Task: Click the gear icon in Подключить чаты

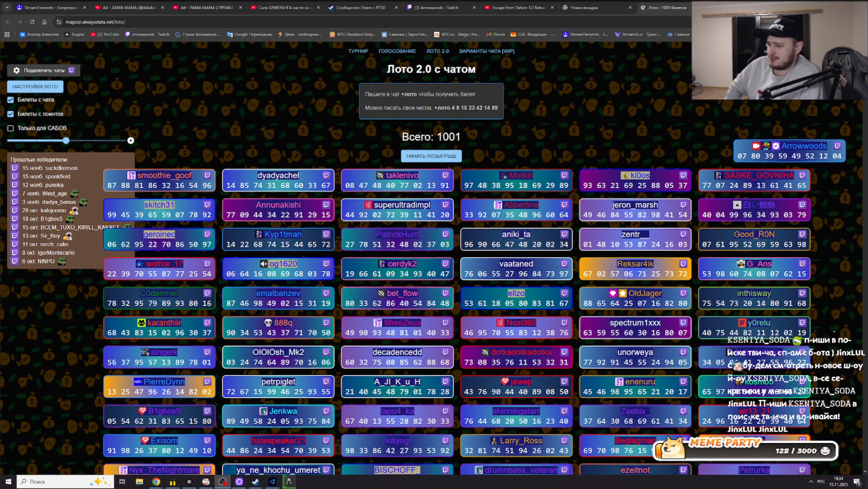Action: pos(16,71)
